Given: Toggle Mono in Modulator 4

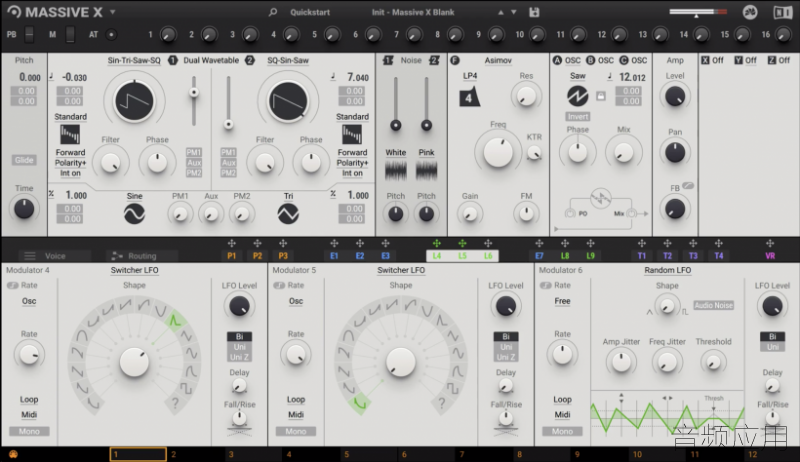Looking at the screenshot, I should [x=29, y=431].
